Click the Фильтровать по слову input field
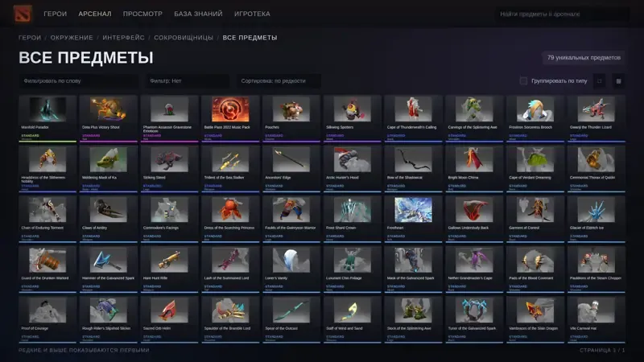Screen dimensions: 644x362 tap(79, 81)
